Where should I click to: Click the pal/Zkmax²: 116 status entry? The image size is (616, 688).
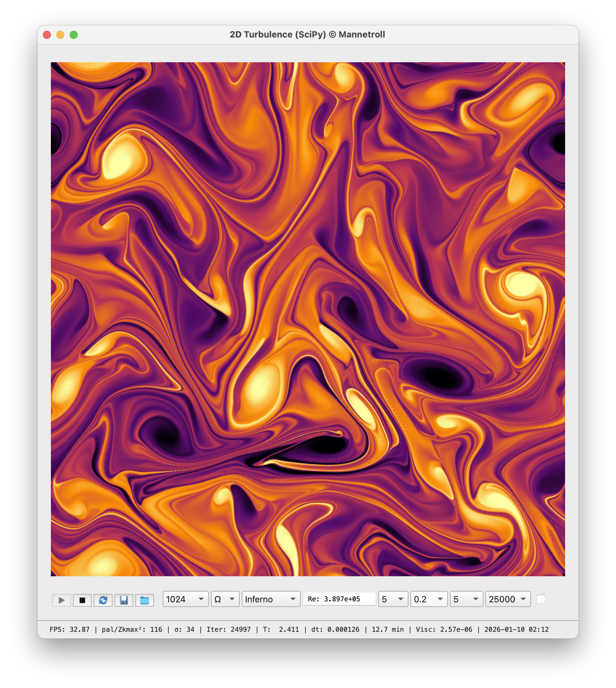click(x=132, y=629)
